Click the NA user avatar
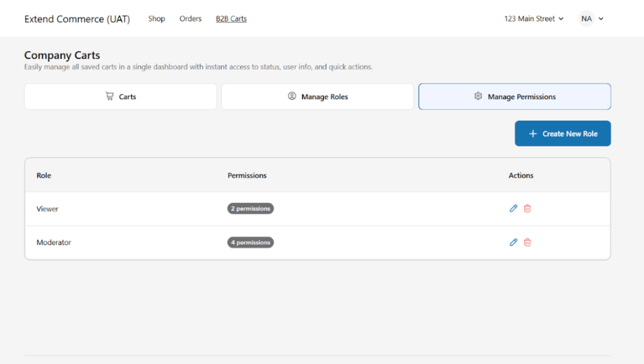The width and height of the screenshot is (644, 364). [x=587, y=18]
